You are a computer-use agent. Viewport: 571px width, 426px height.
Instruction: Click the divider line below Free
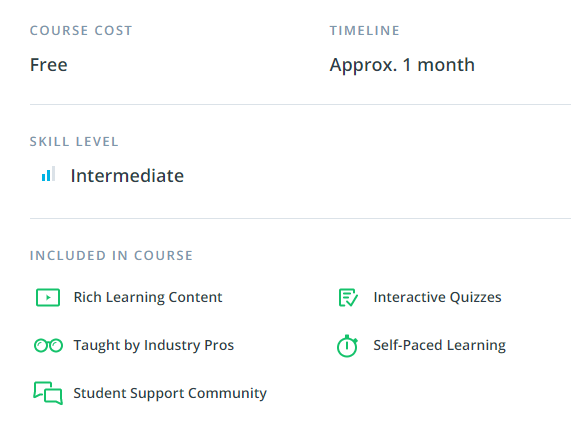pyautogui.click(x=300, y=104)
